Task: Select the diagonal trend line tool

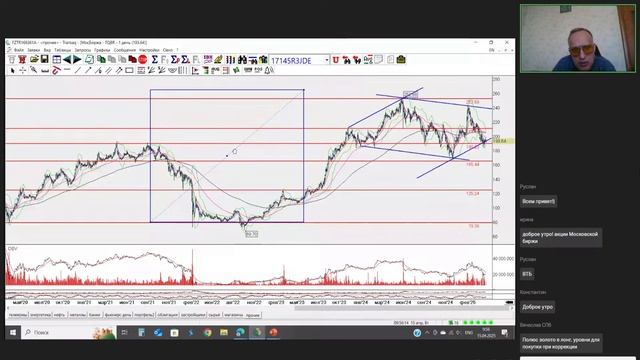Action: [78, 71]
